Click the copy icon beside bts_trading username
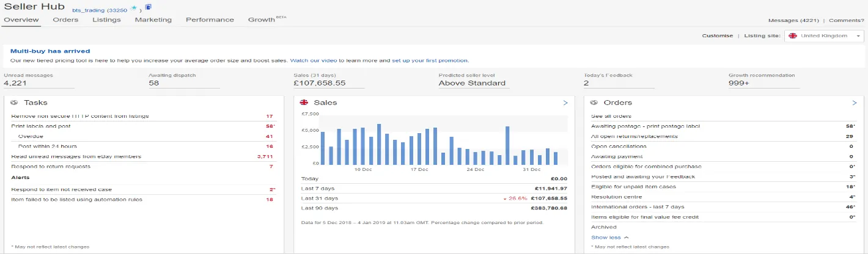Image resolution: width=868 pixels, height=254 pixels. pos(149,7)
